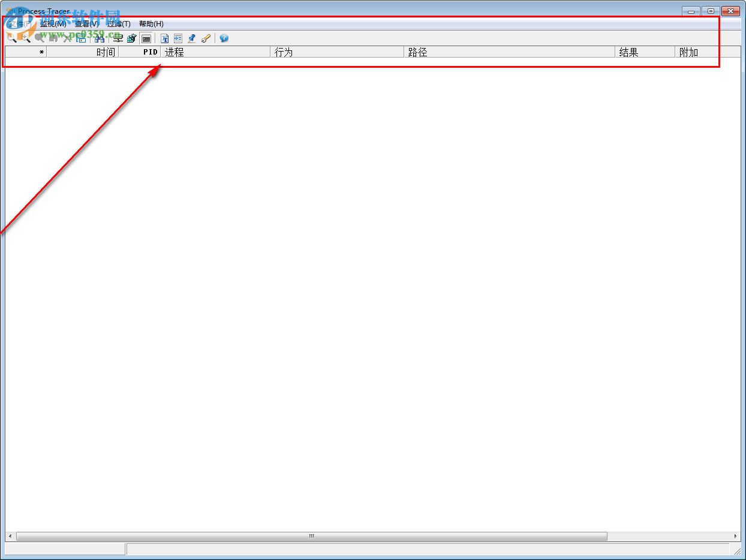
Task: Select the zoom in magnifier tool
Action: point(25,38)
